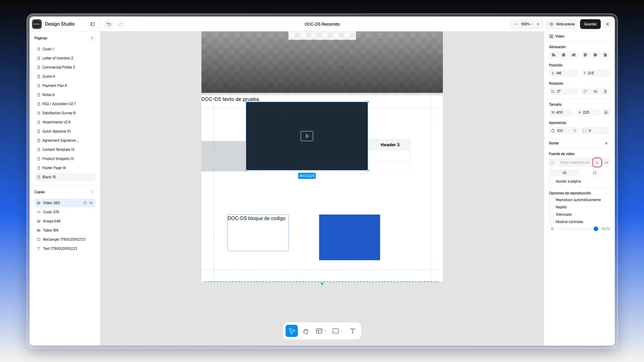Open the Payment Plan 5 page
The width and height of the screenshot is (644, 362).
click(x=65, y=86)
